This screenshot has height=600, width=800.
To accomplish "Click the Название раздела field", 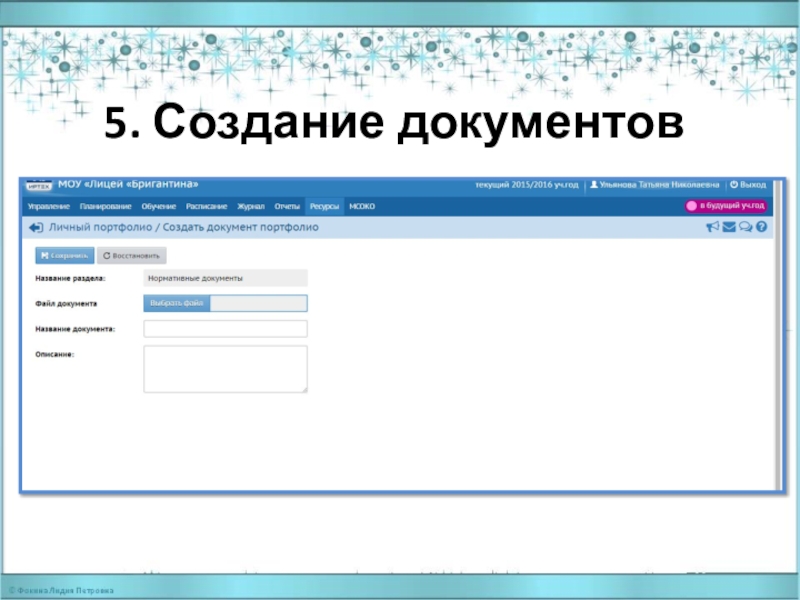I will 226,278.
